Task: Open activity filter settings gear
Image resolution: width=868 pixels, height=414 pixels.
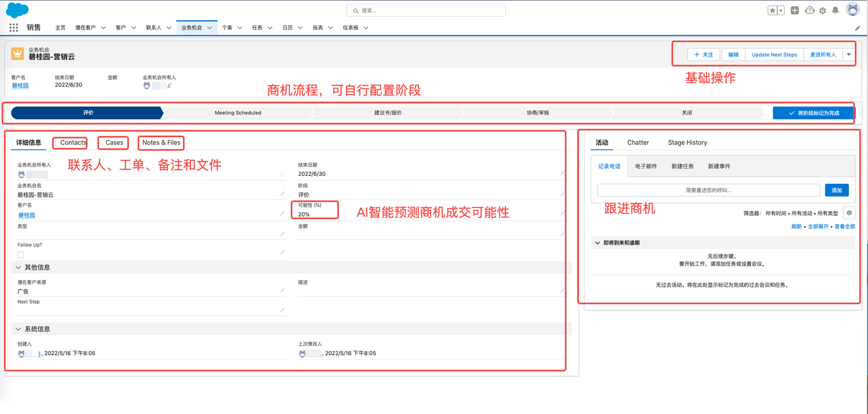Action: [849, 213]
